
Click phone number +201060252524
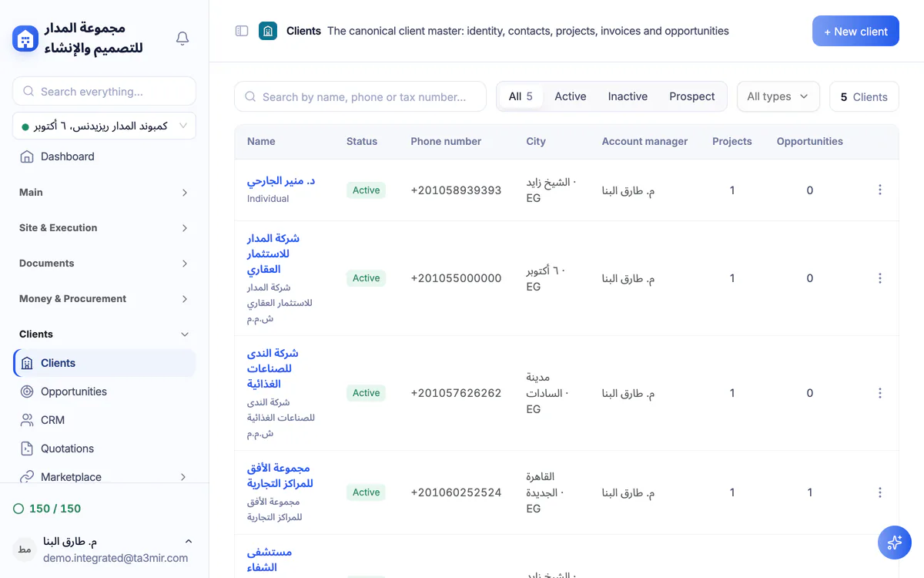[x=456, y=492]
